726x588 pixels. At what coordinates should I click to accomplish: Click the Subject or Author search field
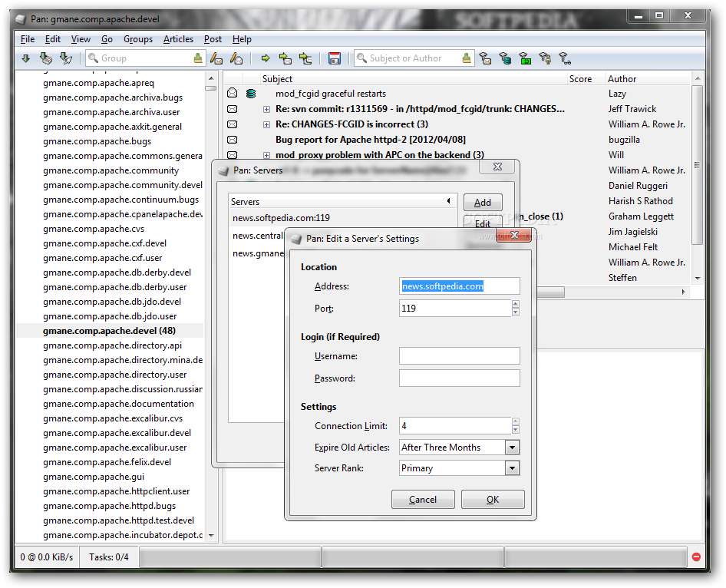[414, 58]
